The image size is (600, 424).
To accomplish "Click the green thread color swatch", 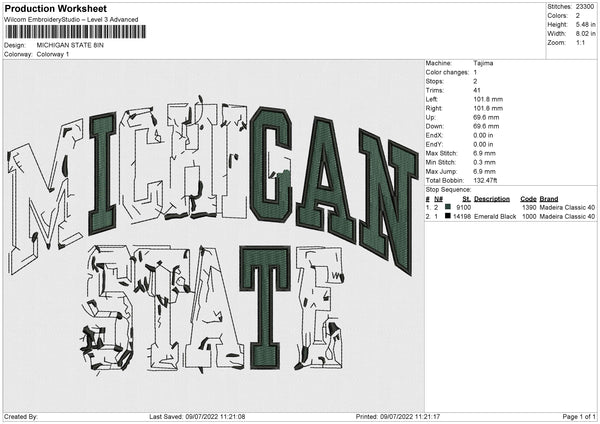I will (x=448, y=207).
